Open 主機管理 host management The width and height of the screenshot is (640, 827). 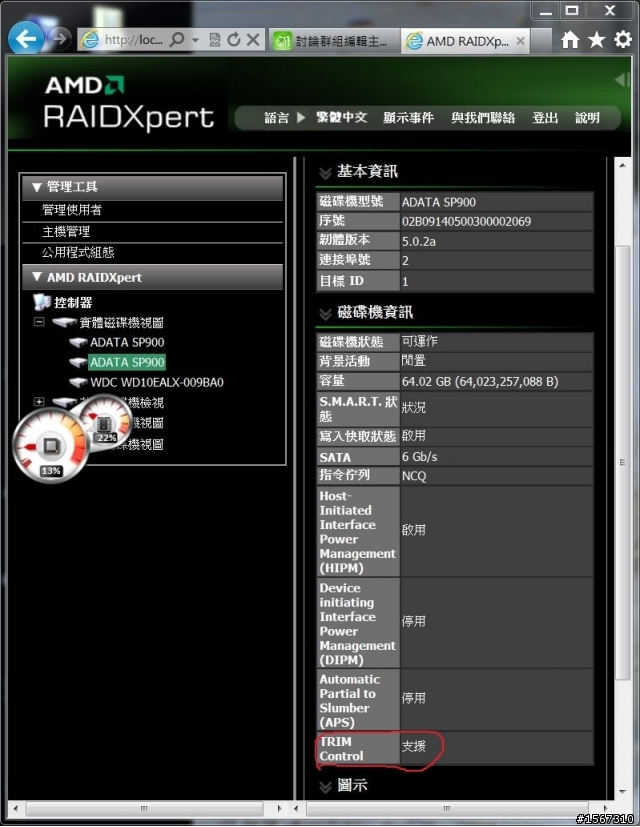click(x=66, y=232)
